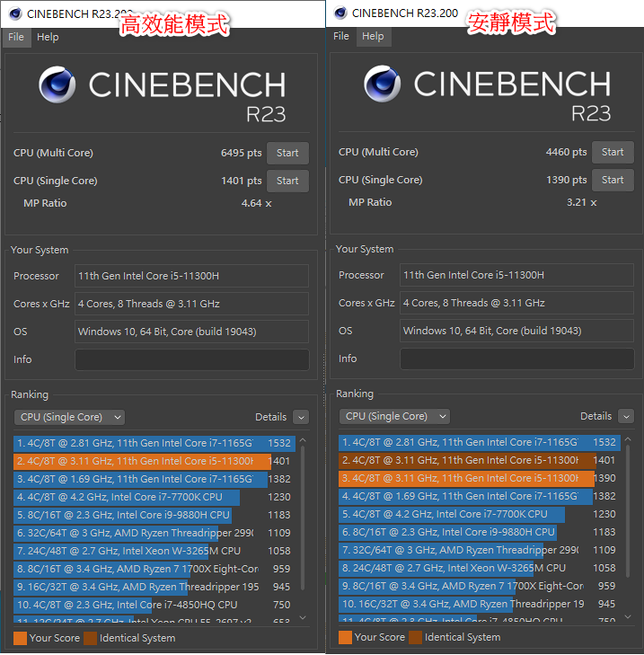644x655 pixels.
Task: Select orange i5-11300H 1401 row in left ranking
Action: pos(154,461)
